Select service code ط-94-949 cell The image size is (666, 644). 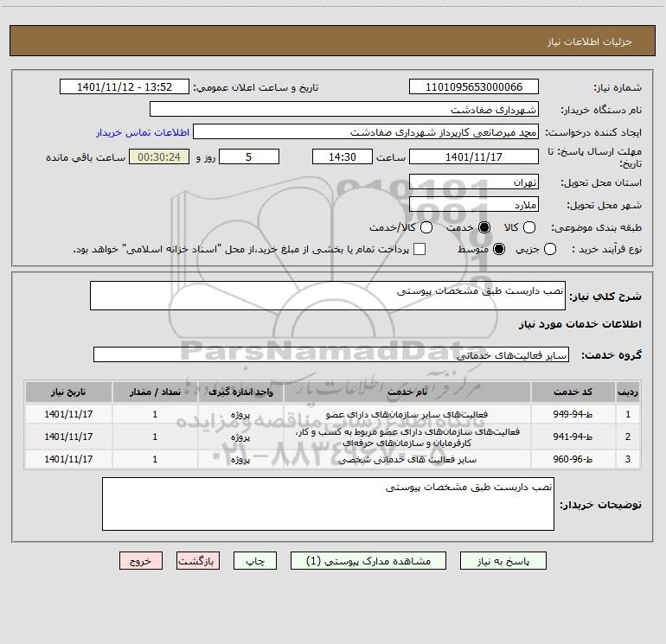(573, 414)
